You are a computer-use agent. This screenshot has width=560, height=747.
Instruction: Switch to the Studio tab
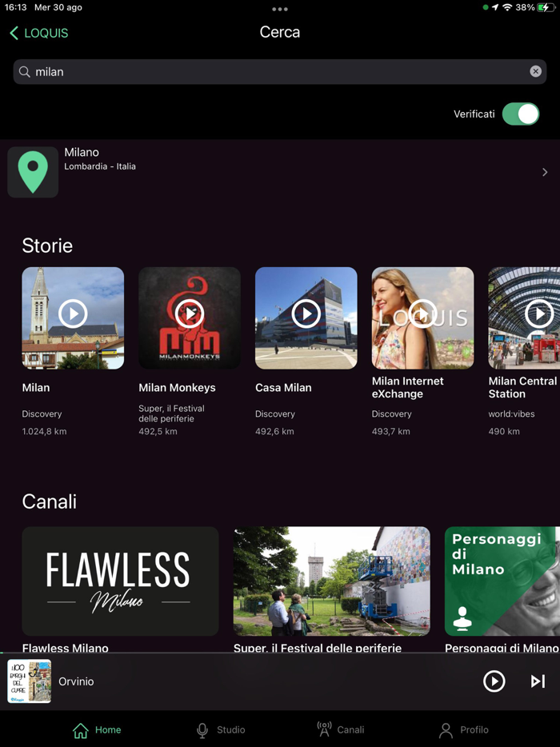(221, 730)
